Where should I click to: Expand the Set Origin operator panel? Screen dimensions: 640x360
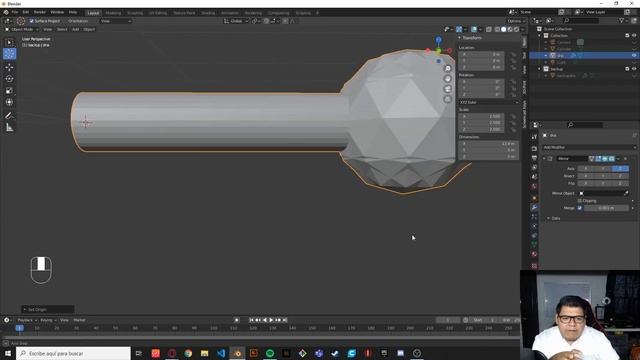coord(48,309)
